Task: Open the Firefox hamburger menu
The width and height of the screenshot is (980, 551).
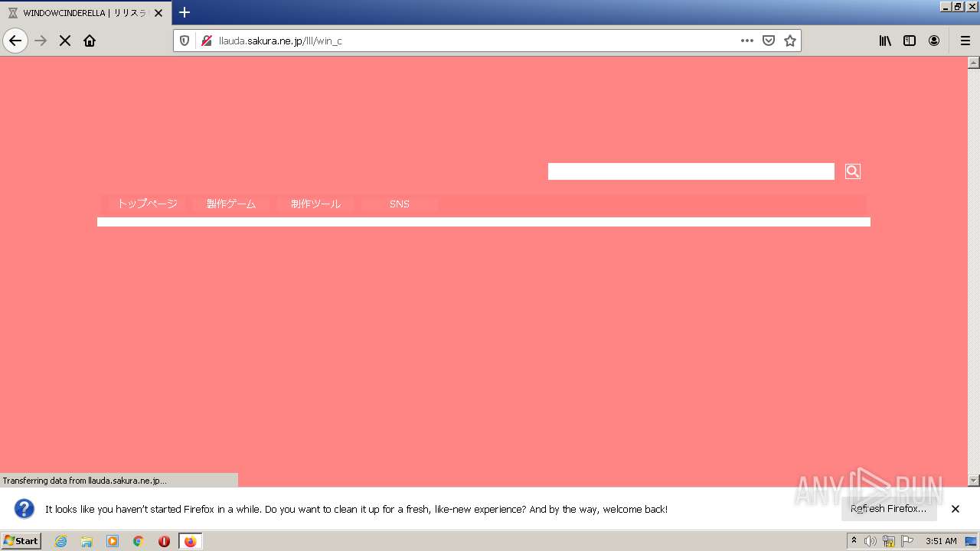Action: pyautogui.click(x=965, y=41)
